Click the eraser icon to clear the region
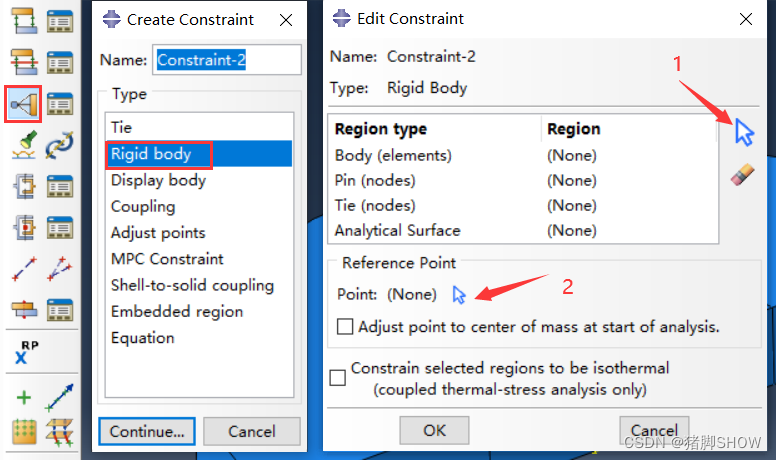The height and width of the screenshot is (460, 776). [743, 176]
